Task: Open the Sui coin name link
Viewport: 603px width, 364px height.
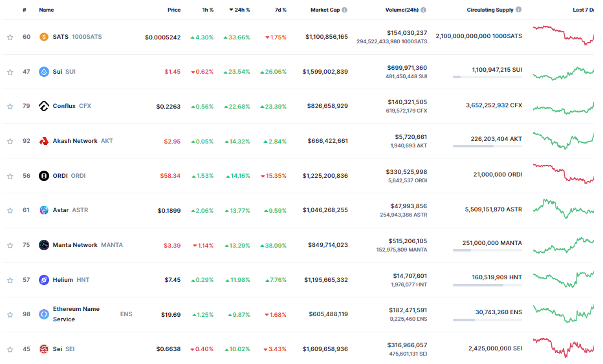Action: (x=58, y=72)
